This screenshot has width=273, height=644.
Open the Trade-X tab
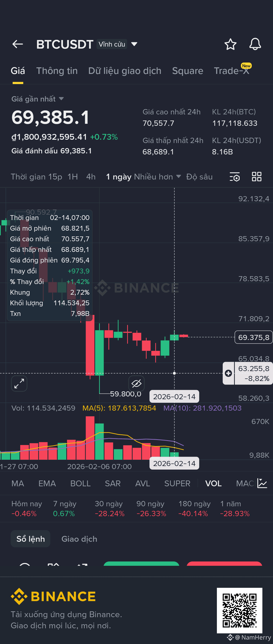232,71
